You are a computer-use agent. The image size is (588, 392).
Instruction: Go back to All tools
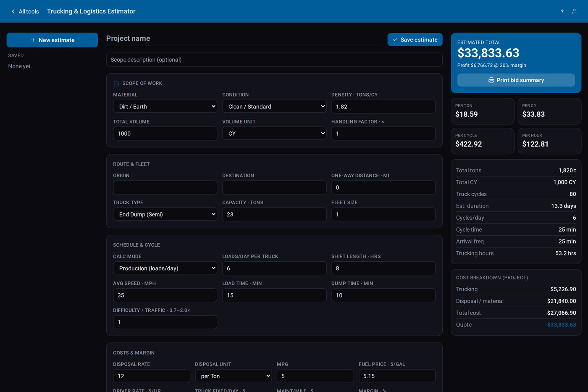click(25, 11)
